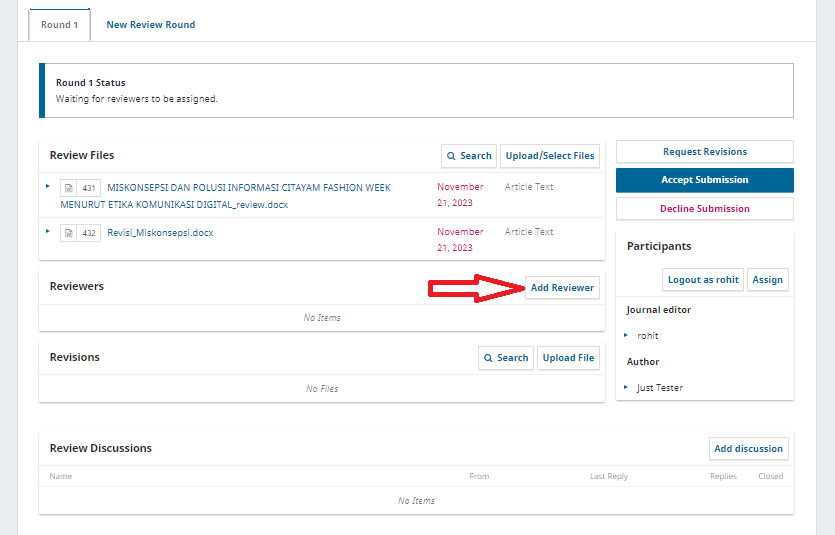Expand Just Tester participant entry

tap(626, 387)
